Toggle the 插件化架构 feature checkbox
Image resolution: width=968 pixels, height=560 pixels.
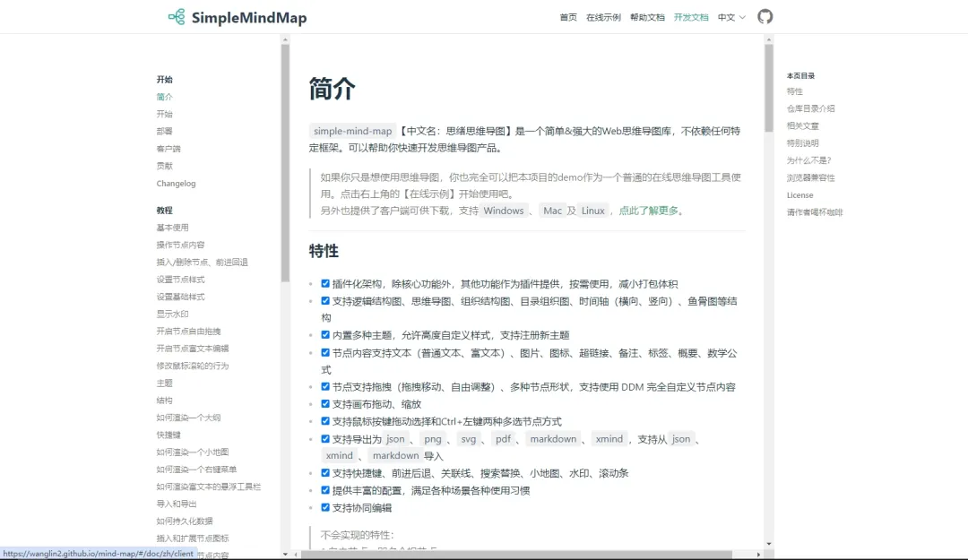(x=325, y=283)
